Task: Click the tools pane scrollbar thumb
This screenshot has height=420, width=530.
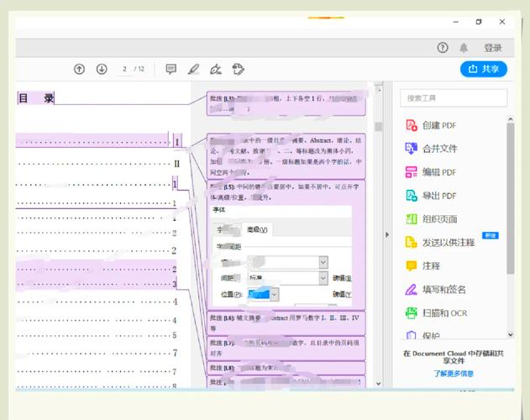Action: tap(511, 198)
